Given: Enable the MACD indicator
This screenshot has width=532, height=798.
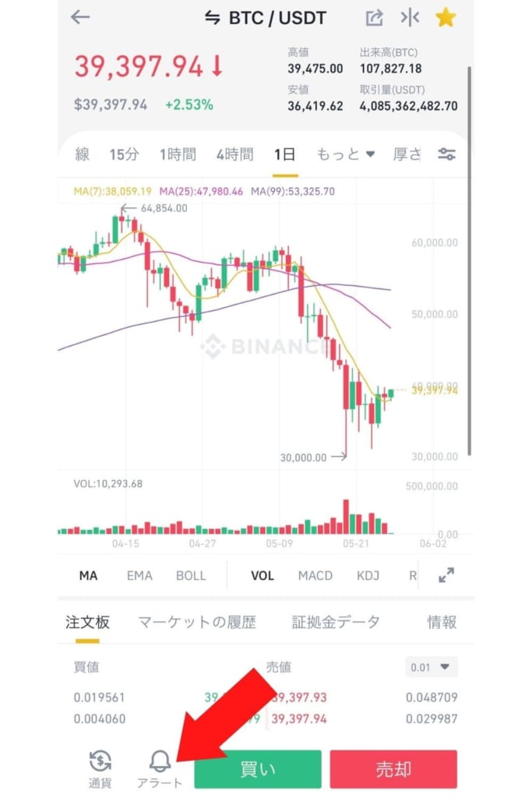Looking at the screenshot, I should tap(315, 576).
